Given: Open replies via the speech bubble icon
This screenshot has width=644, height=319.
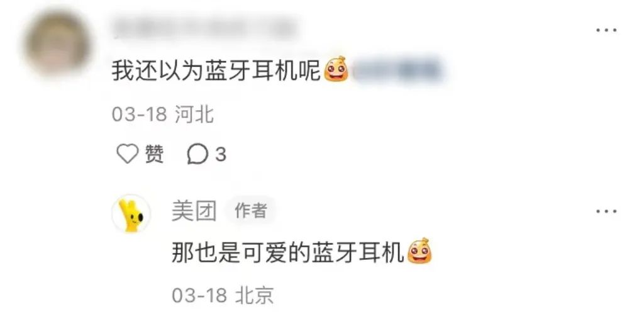Looking at the screenshot, I should click(x=197, y=154).
